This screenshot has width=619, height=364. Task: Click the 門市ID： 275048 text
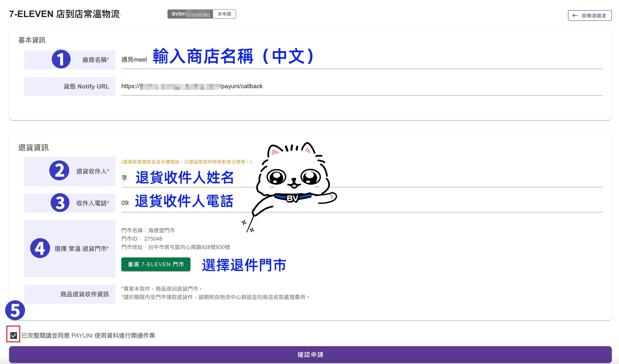142,239
